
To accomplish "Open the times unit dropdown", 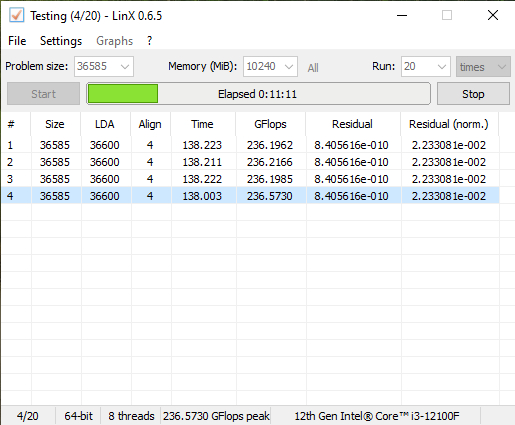I will pos(483,67).
